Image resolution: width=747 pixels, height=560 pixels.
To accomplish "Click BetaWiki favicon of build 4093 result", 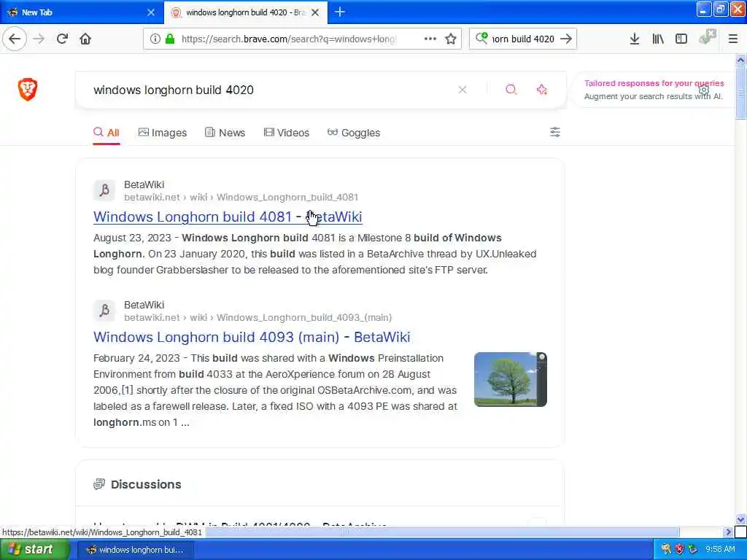I will [104, 311].
